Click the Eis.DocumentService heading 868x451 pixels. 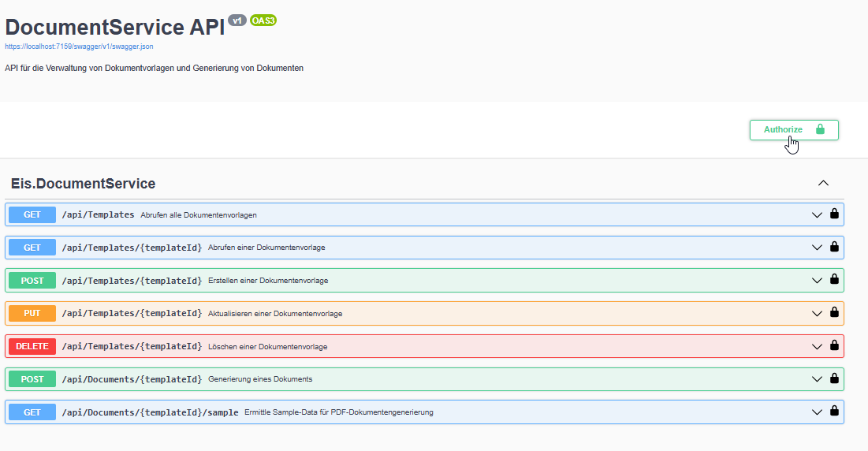point(83,183)
